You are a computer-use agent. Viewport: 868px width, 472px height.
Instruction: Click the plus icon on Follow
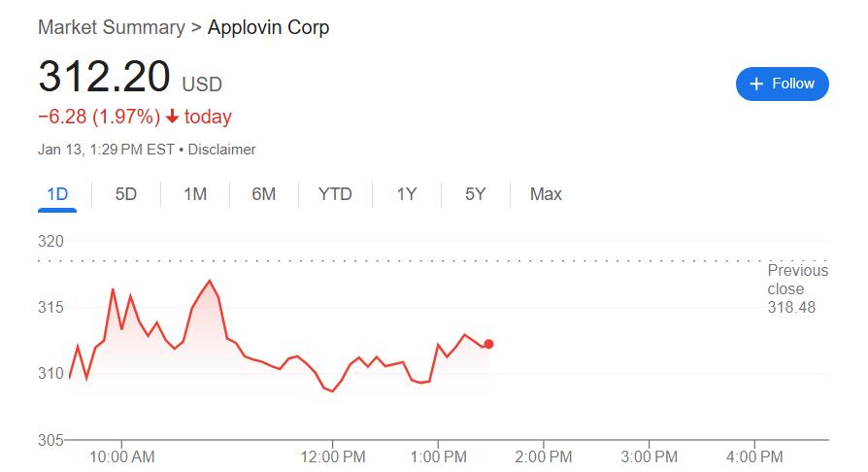[x=756, y=84]
